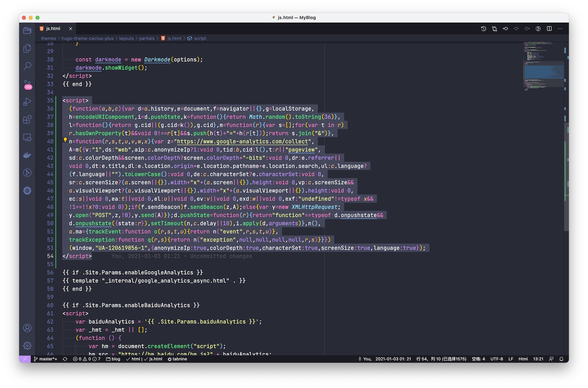Open the remote window indicator in status bar

click(25, 359)
